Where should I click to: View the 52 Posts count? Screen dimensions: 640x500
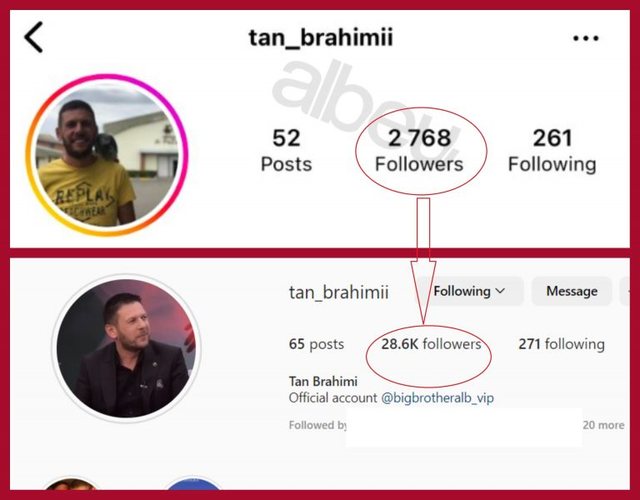point(286,150)
